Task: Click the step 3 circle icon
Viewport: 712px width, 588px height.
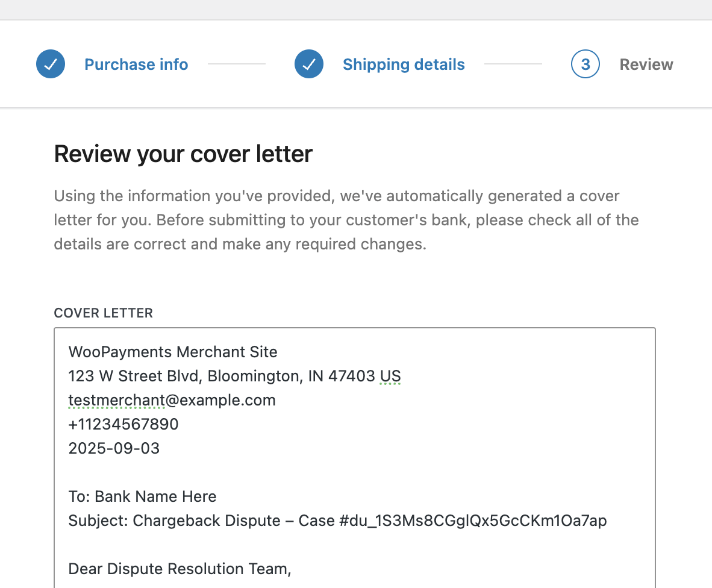Action: coord(586,64)
